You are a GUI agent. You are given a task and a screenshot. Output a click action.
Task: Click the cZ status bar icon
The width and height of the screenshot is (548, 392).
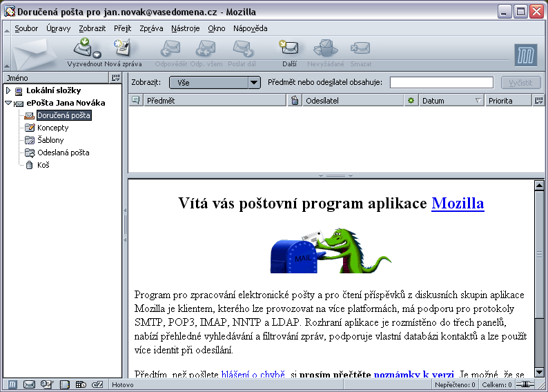click(97, 384)
